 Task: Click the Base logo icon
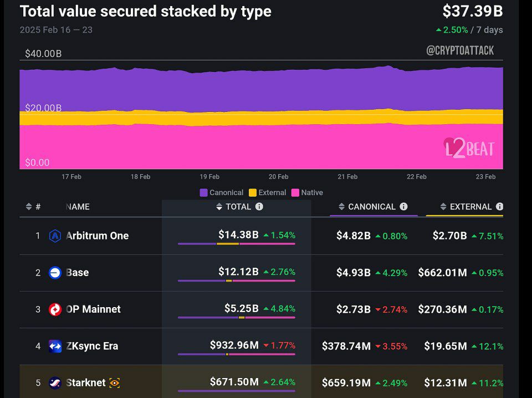(x=55, y=273)
